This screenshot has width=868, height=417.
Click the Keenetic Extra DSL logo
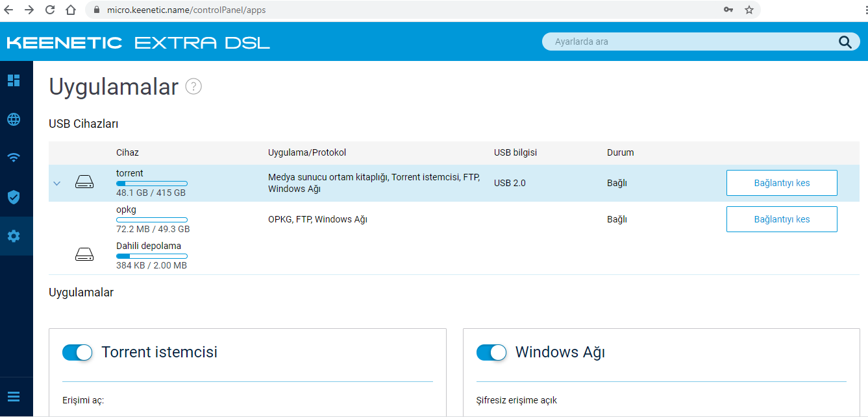click(138, 43)
